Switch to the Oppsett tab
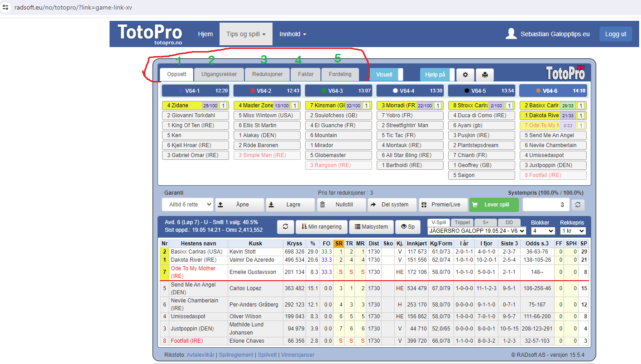 177,74
